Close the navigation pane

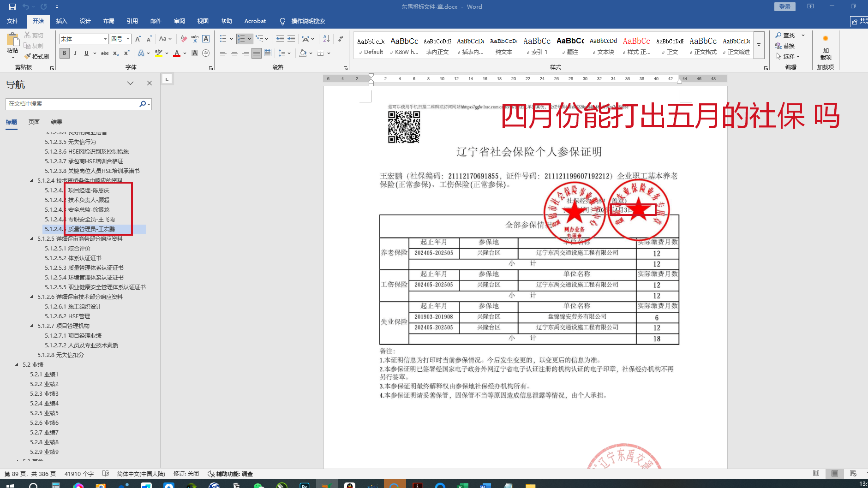(x=150, y=83)
